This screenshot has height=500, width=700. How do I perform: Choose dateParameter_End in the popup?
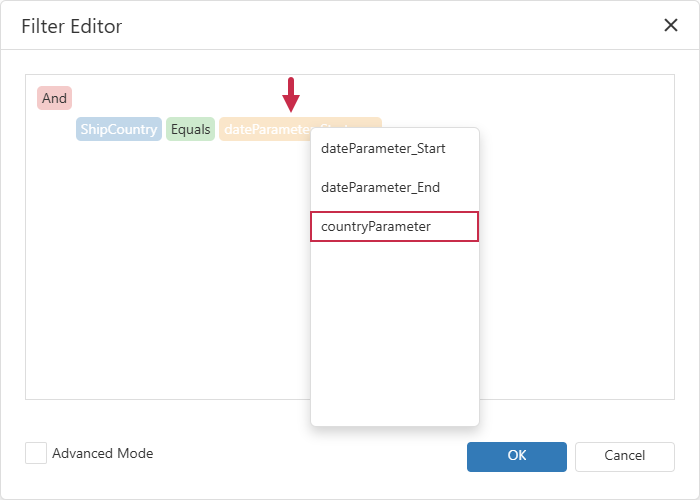395,188
